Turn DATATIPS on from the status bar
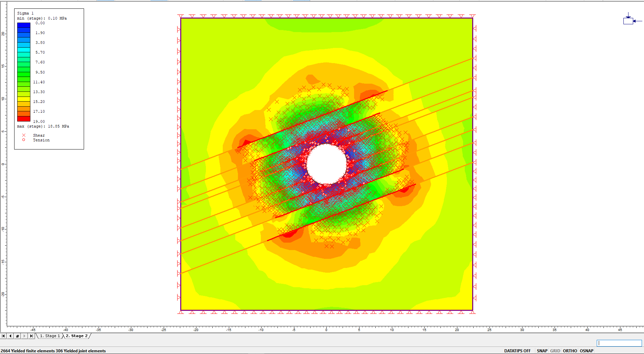Viewport: 644px width, 354px height. pyautogui.click(x=517, y=351)
